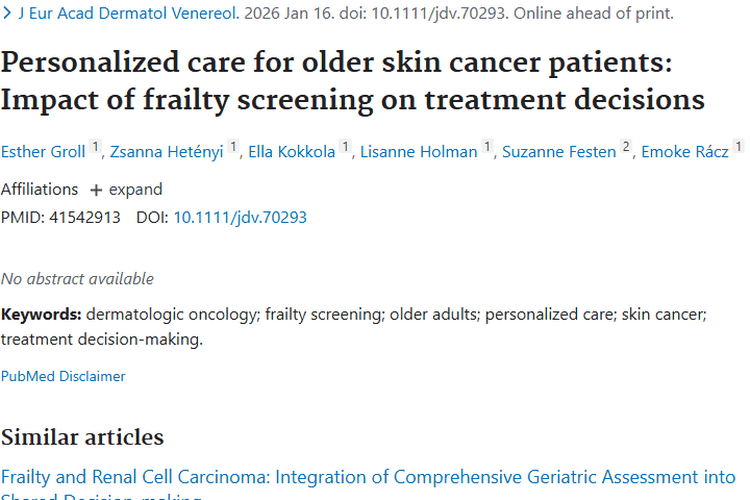Click affiliation superscript 2 beside Suzanne Festen
This screenshot has height=500, width=750.
tap(626, 148)
